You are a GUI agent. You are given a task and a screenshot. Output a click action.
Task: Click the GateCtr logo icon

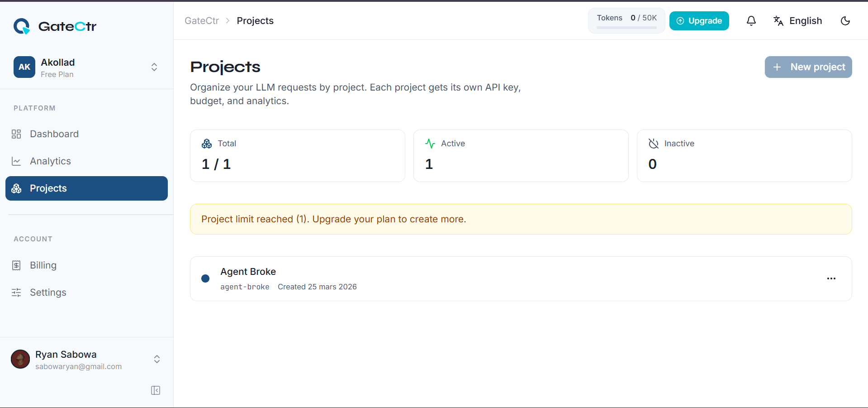(x=22, y=26)
